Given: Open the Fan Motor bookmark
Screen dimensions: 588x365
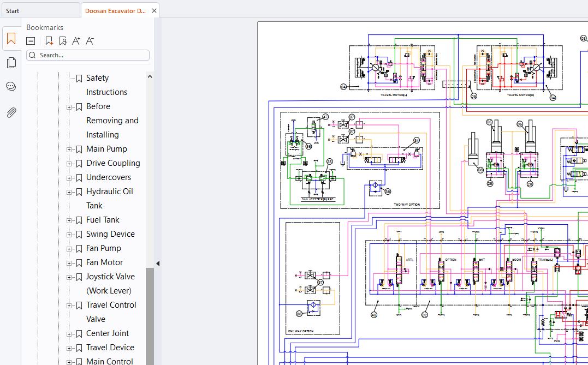Looking at the screenshot, I should pos(104,262).
